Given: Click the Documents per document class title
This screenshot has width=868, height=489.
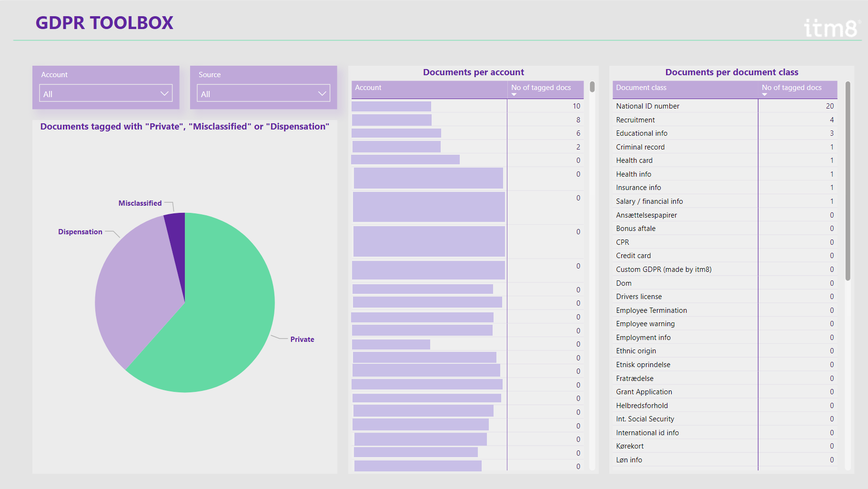Looking at the screenshot, I should 732,72.
